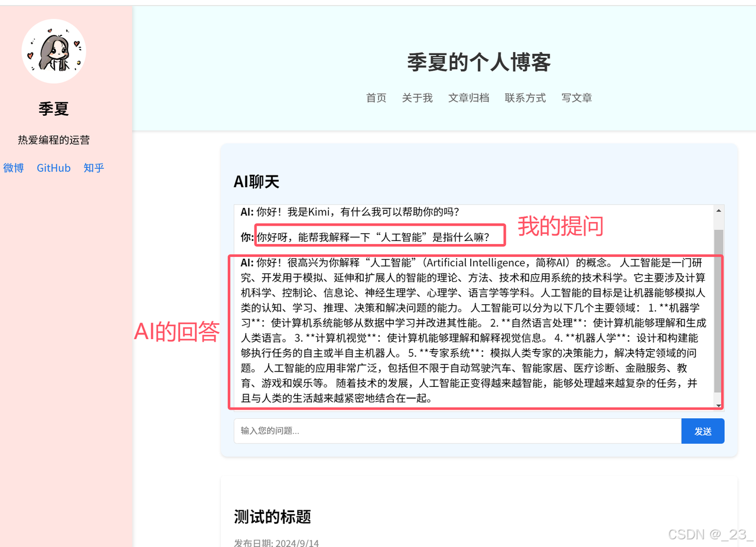Select 写文章 to create a new post
The height and width of the screenshot is (547, 756).
coord(577,98)
